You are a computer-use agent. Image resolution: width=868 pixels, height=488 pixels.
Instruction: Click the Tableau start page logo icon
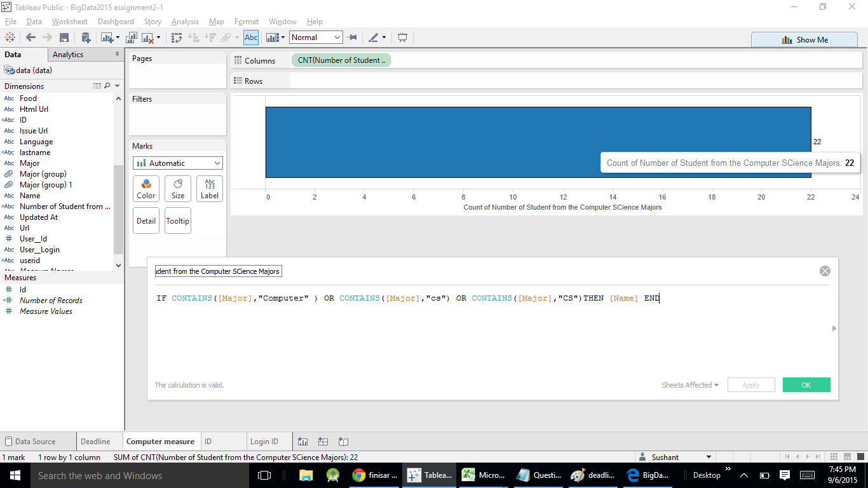(10, 37)
